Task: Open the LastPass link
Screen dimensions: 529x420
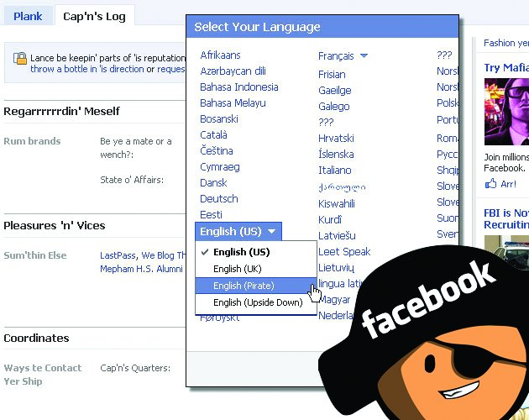Action: [118, 255]
